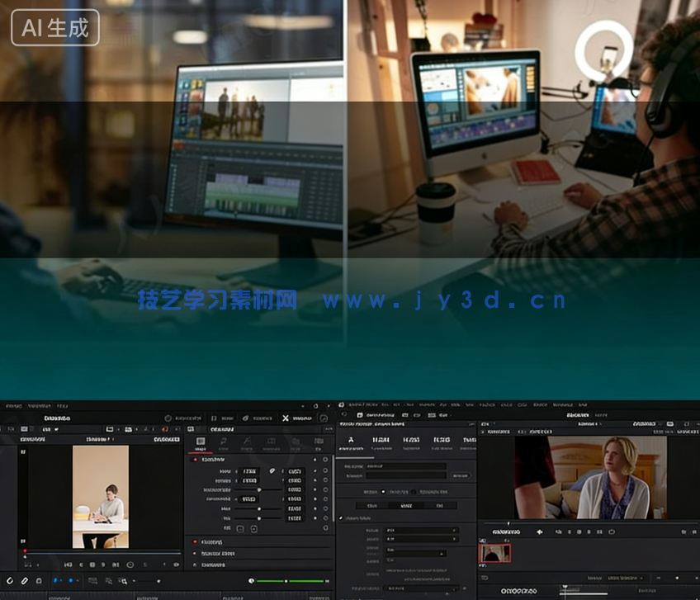Viewport: 700px width, 600px height.
Task: Select the pen tool in the bottom-left toolbar
Action: click(24, 579)
